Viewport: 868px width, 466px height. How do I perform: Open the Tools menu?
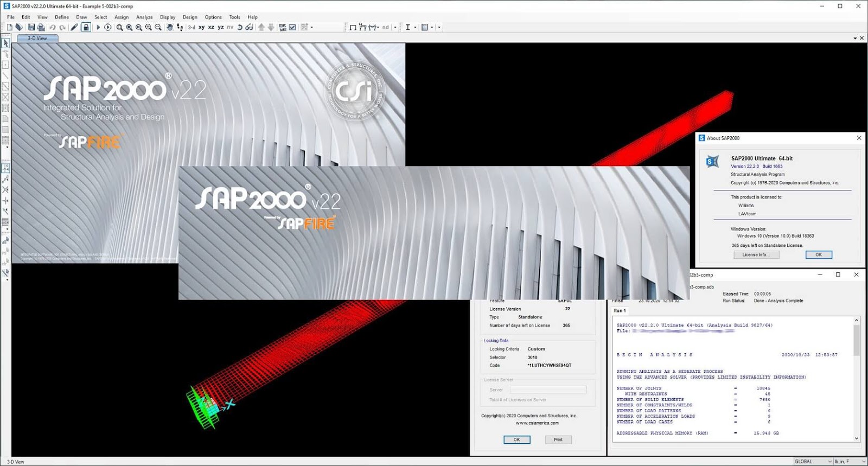coord(234,17)
